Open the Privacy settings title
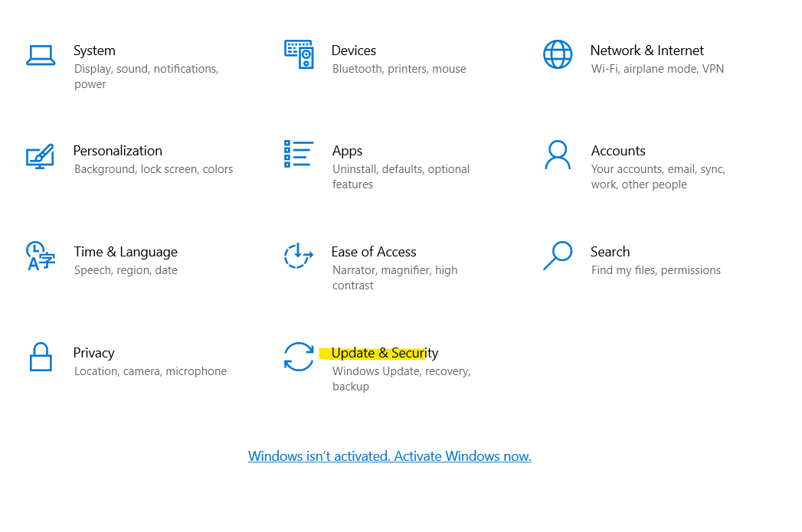 coord(93,353)
